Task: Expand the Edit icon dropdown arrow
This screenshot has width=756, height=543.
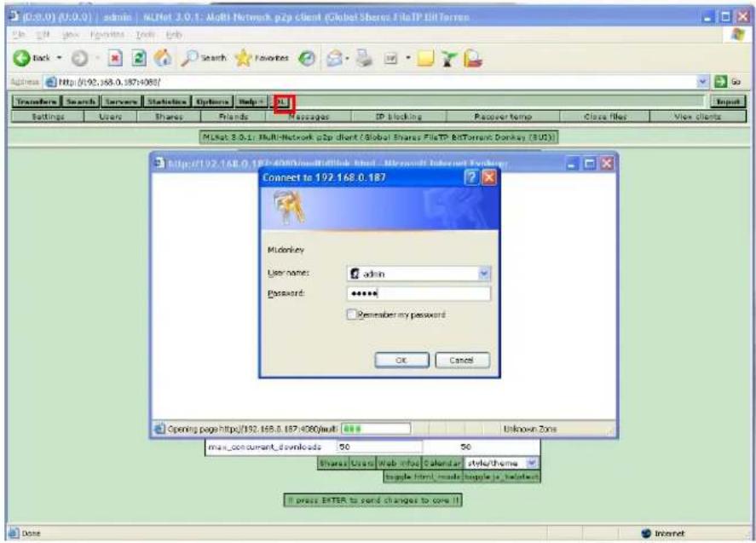Action: click(408, 58)
